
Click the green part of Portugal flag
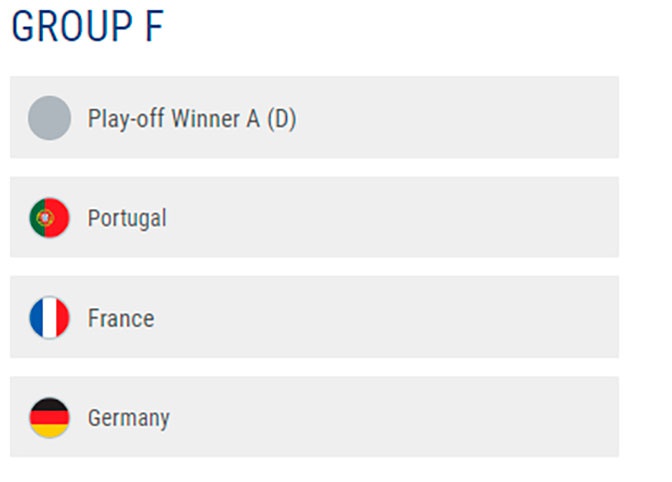tap(37, 218)
